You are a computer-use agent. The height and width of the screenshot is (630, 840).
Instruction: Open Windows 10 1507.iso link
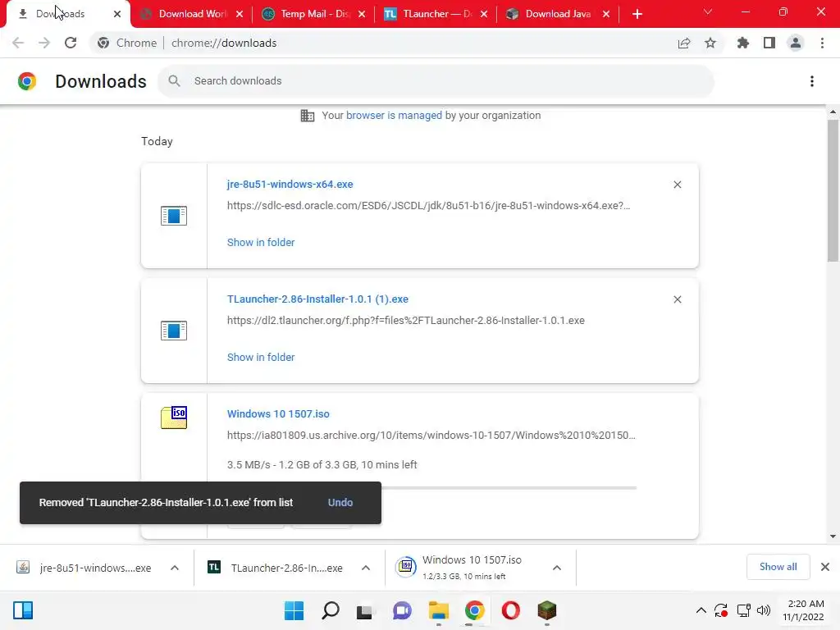[x=278, y=414]
